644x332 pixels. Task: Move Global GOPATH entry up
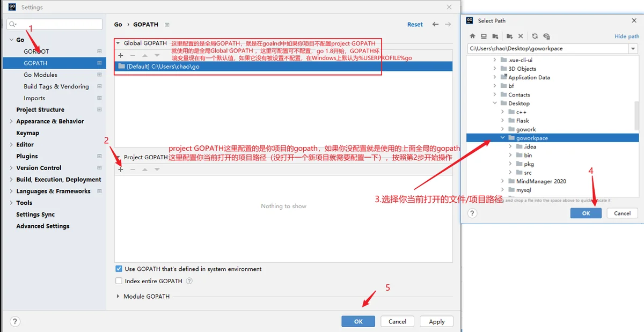(145, 55)
